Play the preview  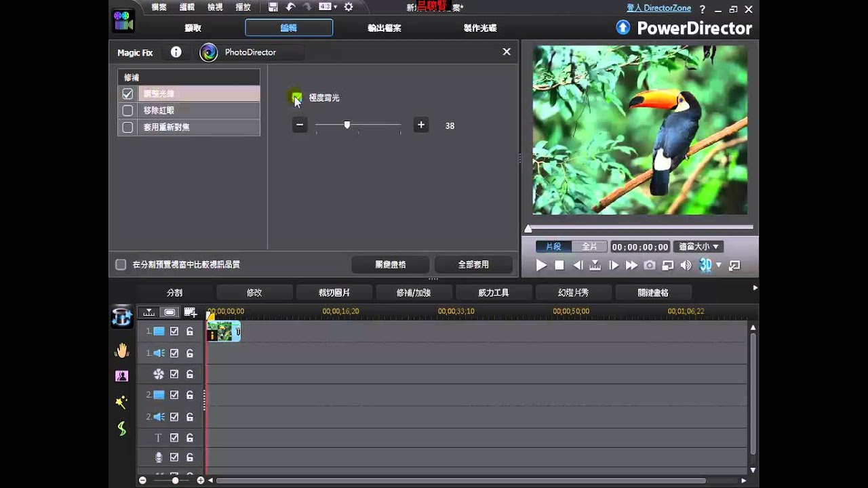pyautogui.click(x=541, y=265)
